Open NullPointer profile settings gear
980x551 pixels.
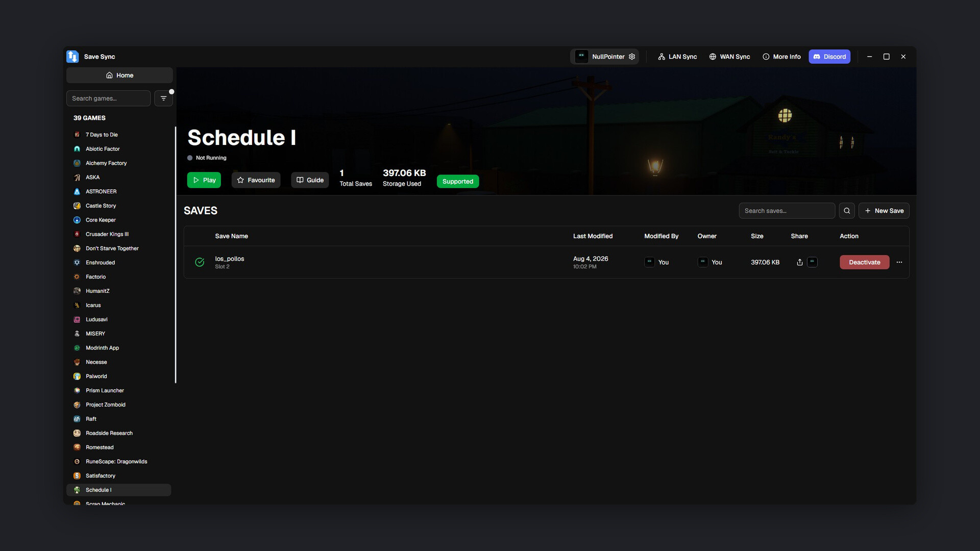point(632,57)
